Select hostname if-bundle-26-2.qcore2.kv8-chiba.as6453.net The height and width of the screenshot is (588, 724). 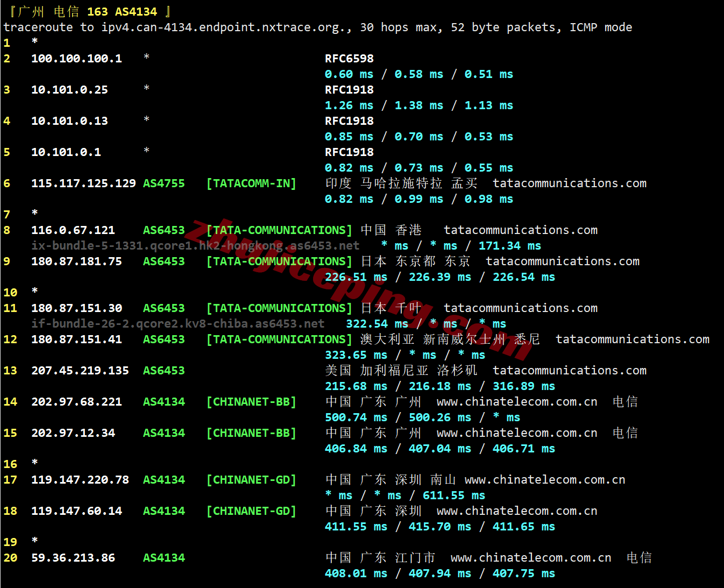point(178,324)
